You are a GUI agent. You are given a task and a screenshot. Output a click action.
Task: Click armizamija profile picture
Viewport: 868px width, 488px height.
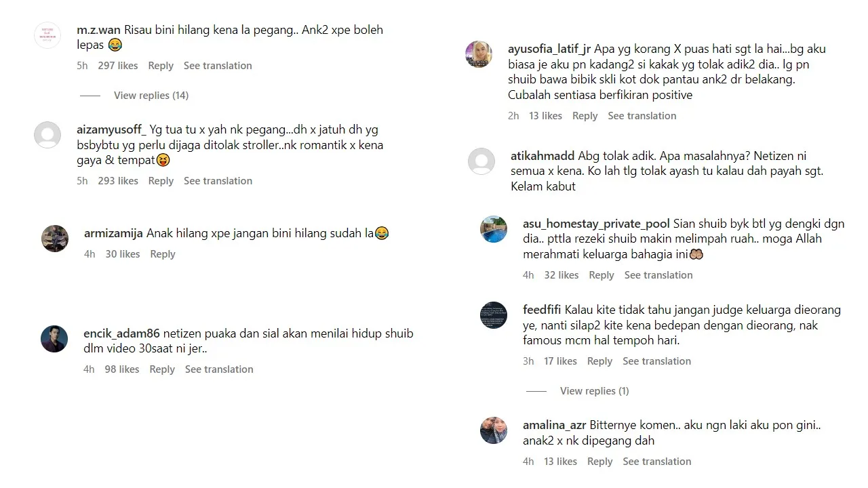click(x=55, y=239)
